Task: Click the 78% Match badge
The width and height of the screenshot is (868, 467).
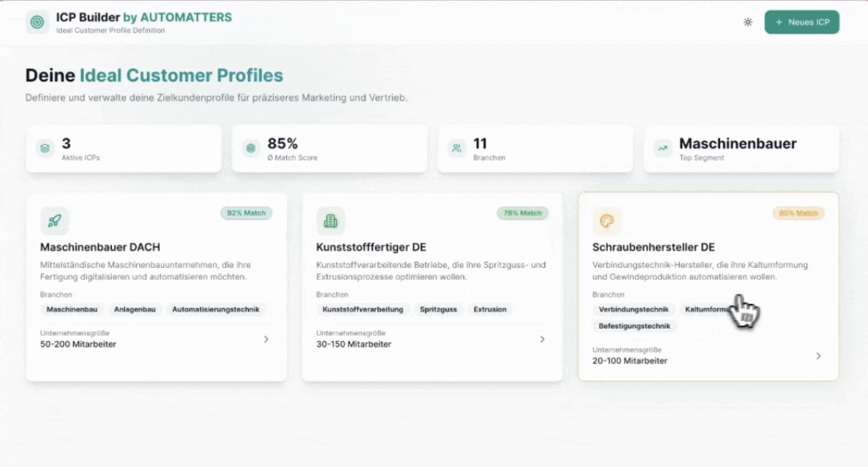Action: pyautogui.click(x=523, y=213)
